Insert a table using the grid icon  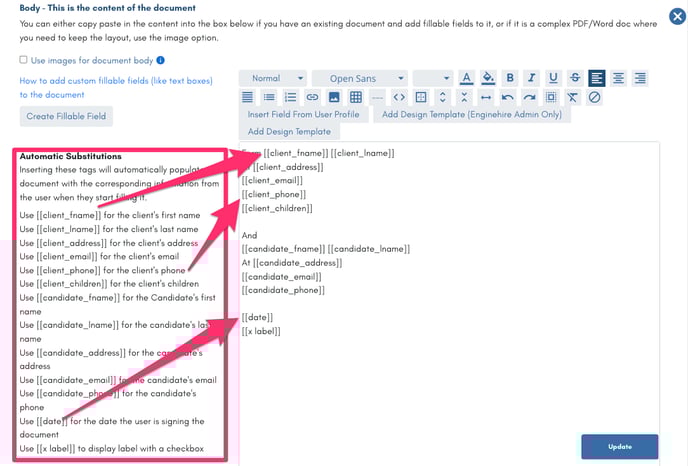tap(356, 97)
